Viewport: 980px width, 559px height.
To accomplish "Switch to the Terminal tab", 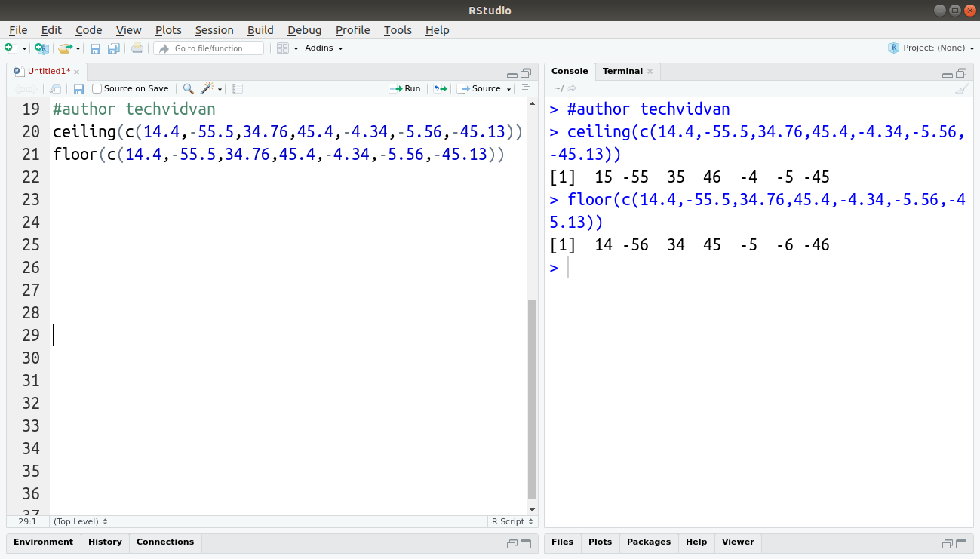I will click(x=623, y=70).
